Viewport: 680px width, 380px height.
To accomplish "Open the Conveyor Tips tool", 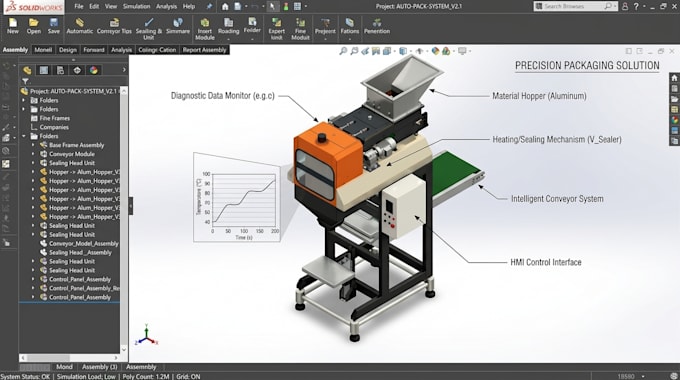I will 114,26.
